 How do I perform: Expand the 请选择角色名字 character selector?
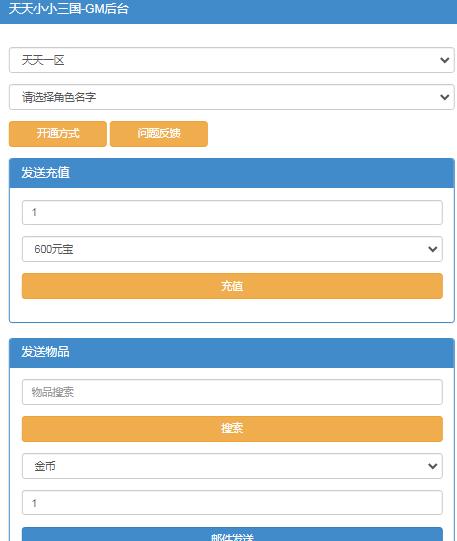pyautogui.click(x=231, y=97)
